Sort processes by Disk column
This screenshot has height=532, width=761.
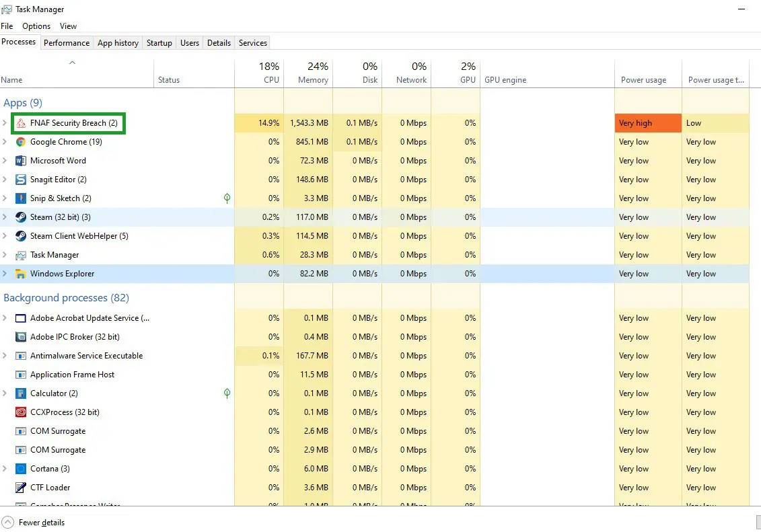tap(358, 73)
